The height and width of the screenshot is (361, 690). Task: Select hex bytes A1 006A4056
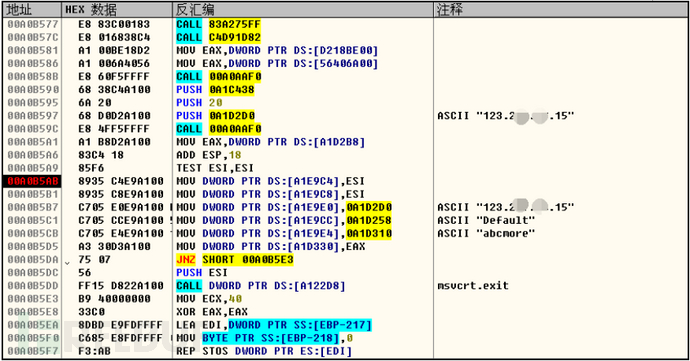click(114, 63)
